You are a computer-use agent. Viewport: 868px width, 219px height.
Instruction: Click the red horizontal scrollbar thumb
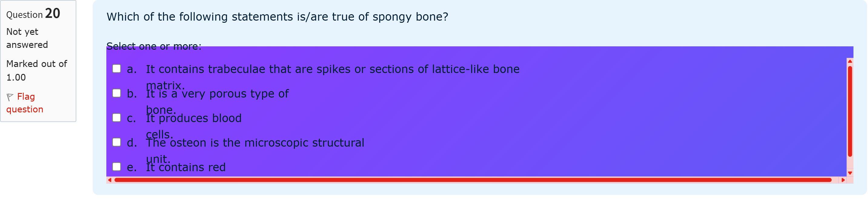(472, 180)
